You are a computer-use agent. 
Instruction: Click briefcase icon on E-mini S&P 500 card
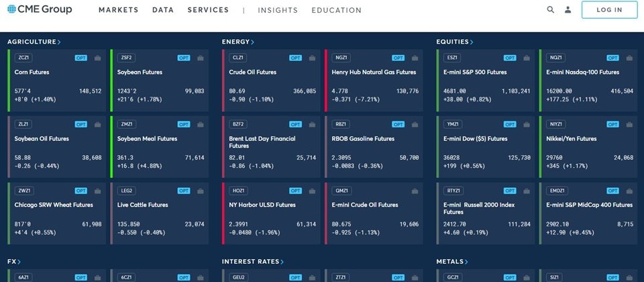(527, 58)
